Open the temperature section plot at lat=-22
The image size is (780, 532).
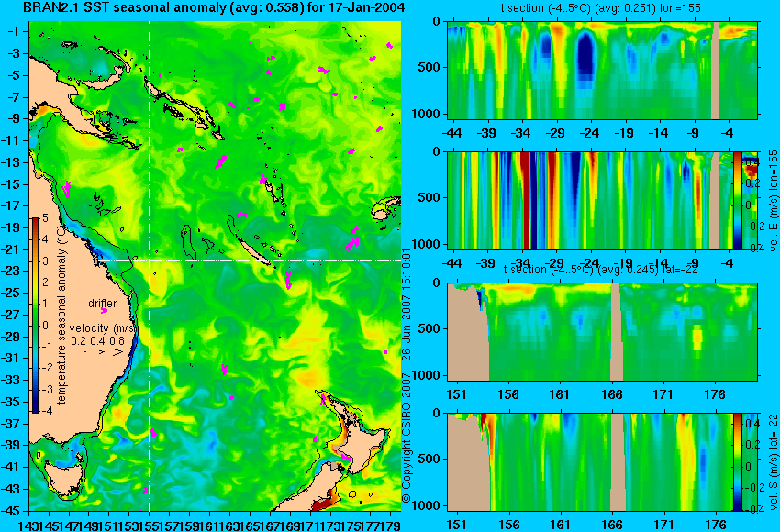click(x=602, y=332)
